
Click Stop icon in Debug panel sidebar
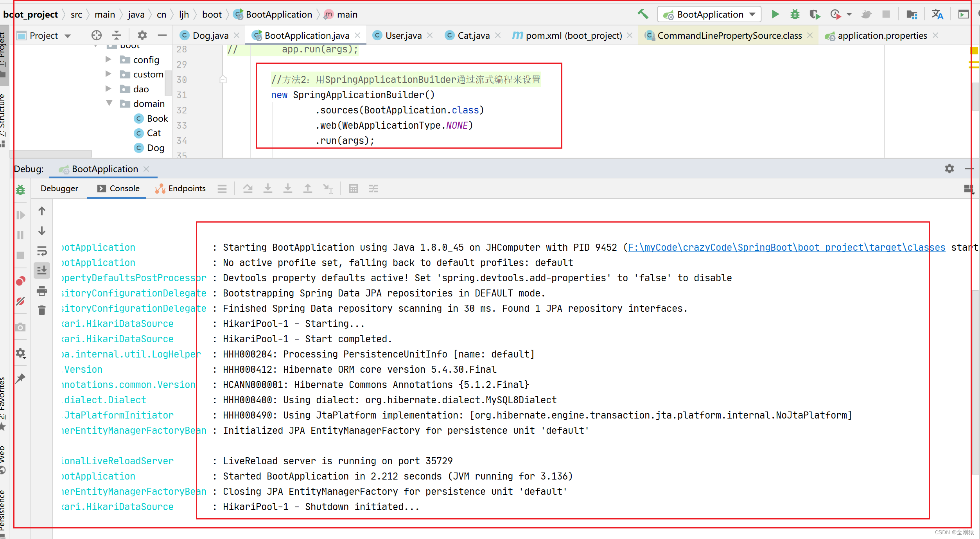point(20,255)
